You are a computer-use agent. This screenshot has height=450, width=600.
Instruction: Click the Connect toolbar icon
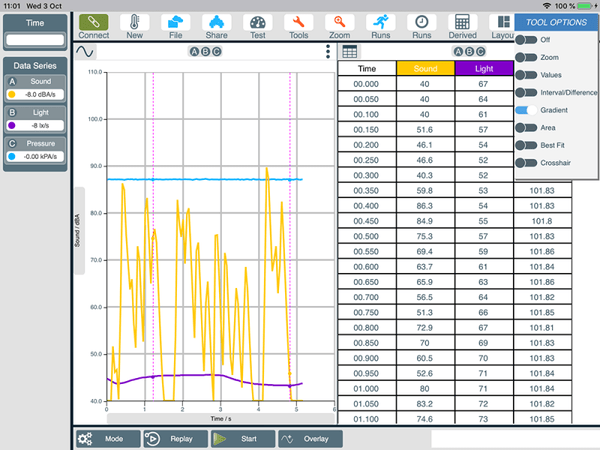pos(94,21)
